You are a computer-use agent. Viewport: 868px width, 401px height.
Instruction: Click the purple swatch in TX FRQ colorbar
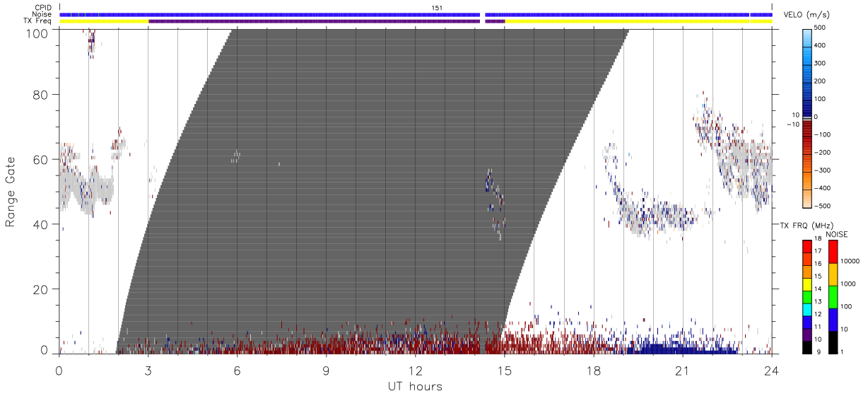pyautogui.click(x=807, y=335)
